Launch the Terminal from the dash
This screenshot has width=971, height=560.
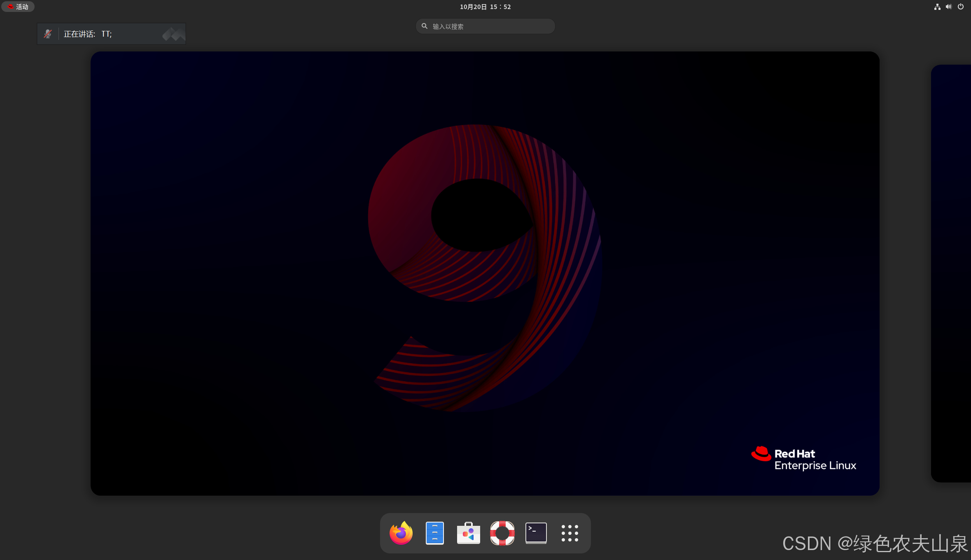[x=536, y=533]
